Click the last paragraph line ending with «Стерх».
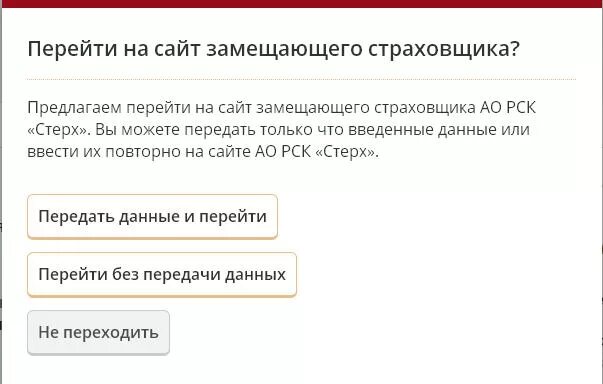 pyautogui.click(x=203, y=152)
